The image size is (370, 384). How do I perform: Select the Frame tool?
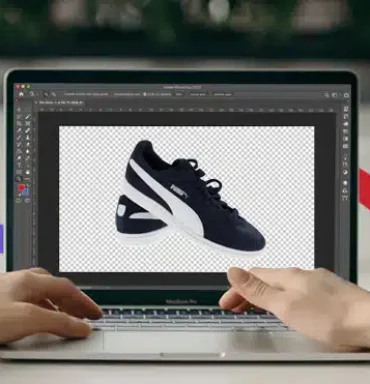28,123
